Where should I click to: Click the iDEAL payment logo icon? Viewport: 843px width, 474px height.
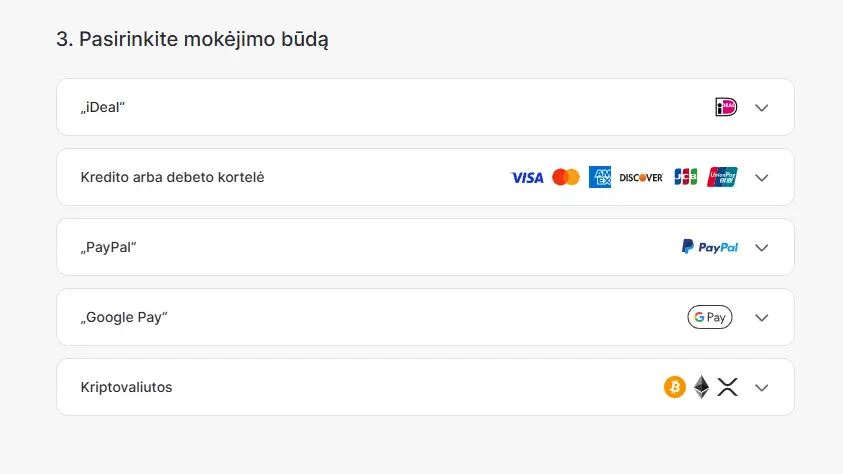pyautogui.click(x=726, y=107)
